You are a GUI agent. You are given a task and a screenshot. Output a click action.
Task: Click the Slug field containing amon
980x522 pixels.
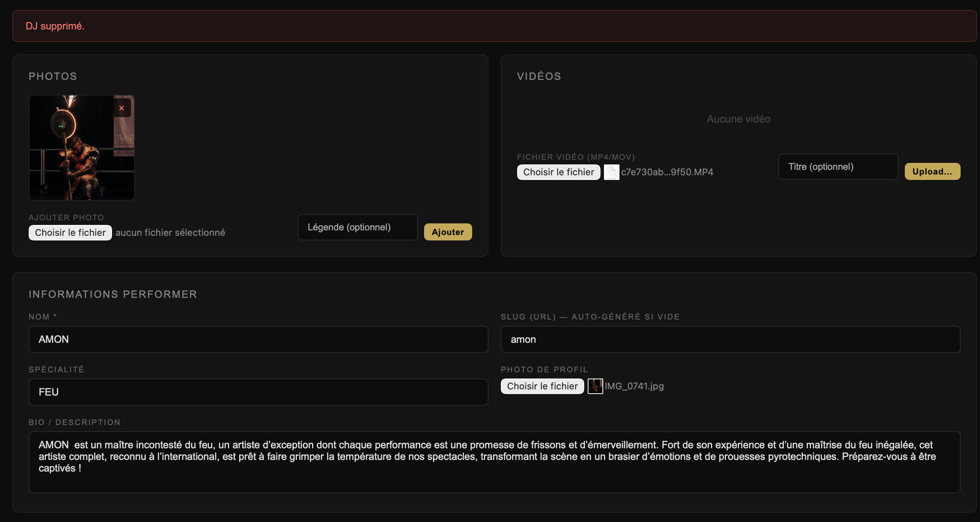pyautogui.click(x=730, y=339)
